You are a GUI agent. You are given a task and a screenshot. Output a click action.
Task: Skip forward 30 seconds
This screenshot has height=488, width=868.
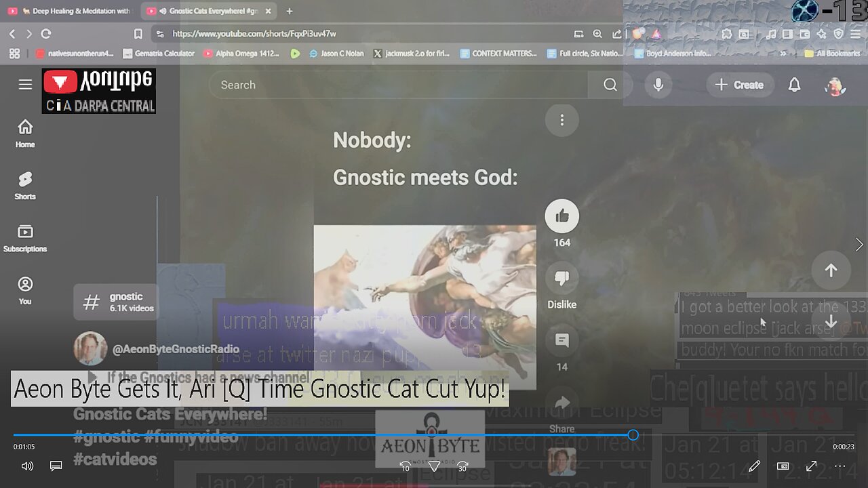click(x=462, y=466)
